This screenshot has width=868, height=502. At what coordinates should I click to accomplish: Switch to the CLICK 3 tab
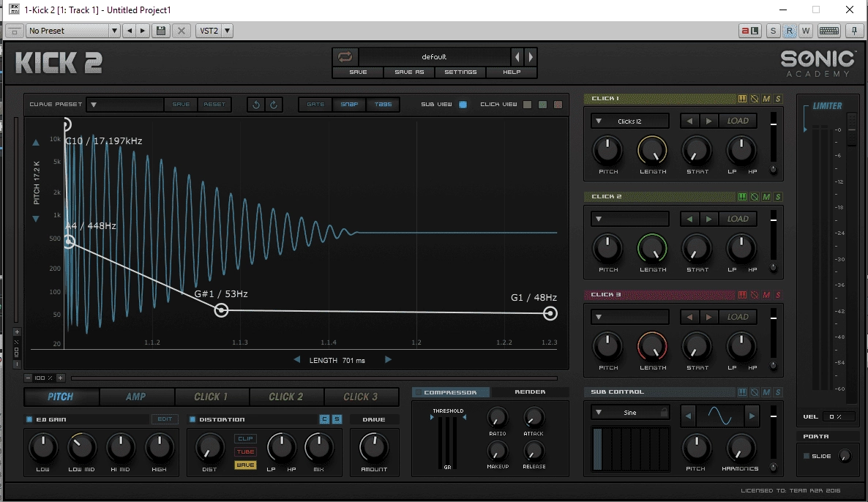(360, 397)
